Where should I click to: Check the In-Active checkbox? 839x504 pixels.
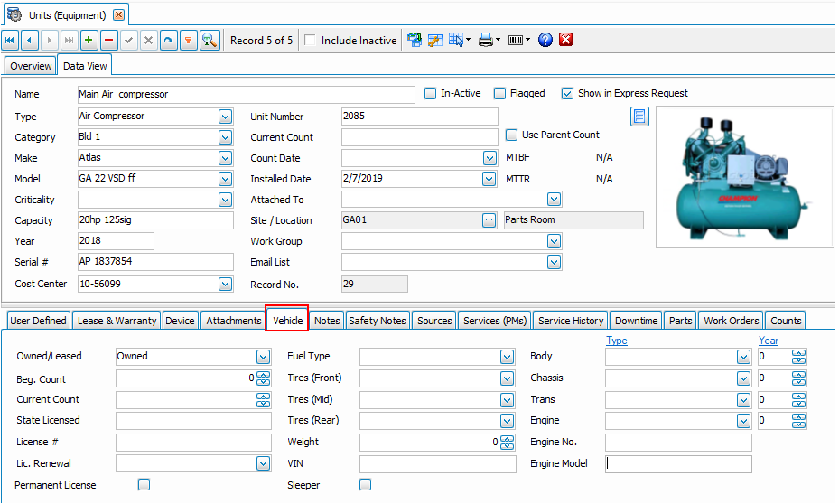click(x=430, y=93)
